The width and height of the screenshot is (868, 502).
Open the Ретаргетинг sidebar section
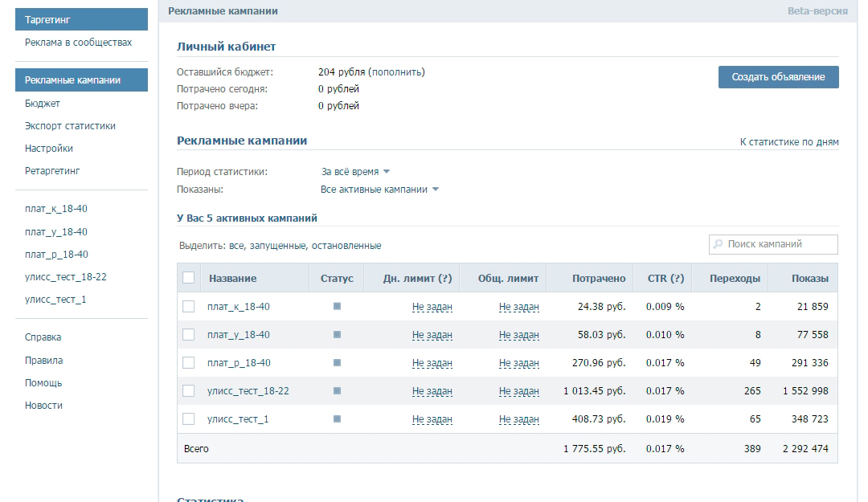[x=52, y=171]
